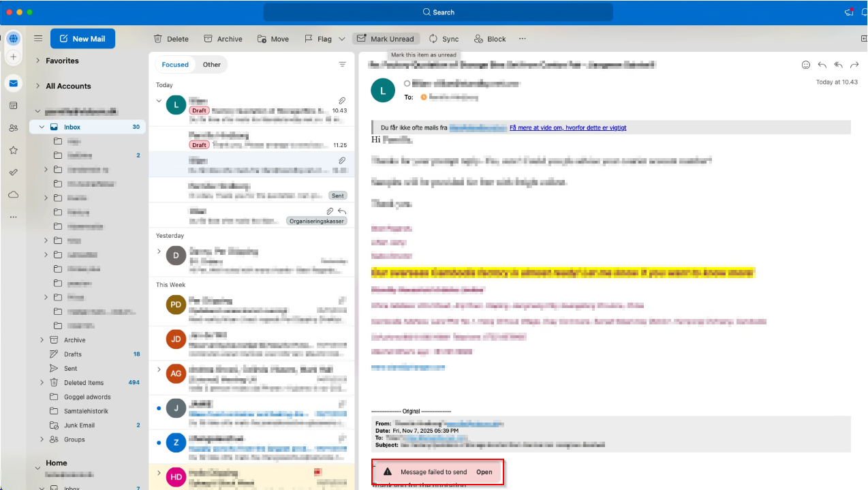Screen dimensions: 868x490
Task: Select the Inbox folder
Action: click(x=87, y=127)
